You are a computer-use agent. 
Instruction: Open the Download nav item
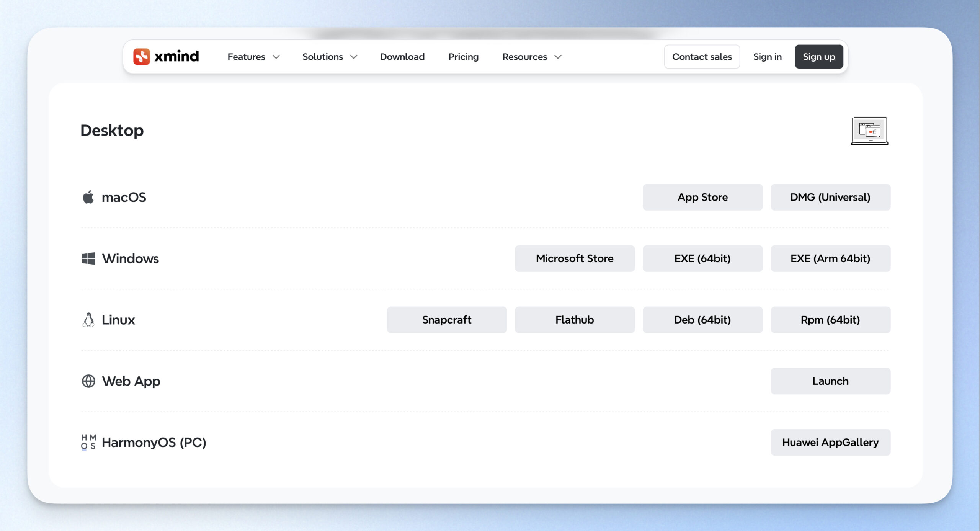[402, 57]
